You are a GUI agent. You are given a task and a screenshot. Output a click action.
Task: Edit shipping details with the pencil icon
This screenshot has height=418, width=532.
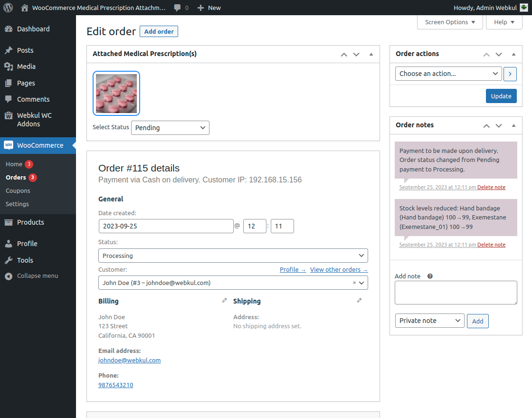click(360, 300)
